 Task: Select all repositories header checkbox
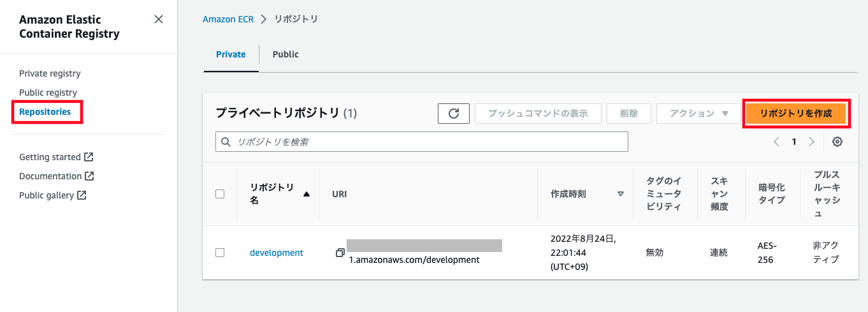pos(220,194)
